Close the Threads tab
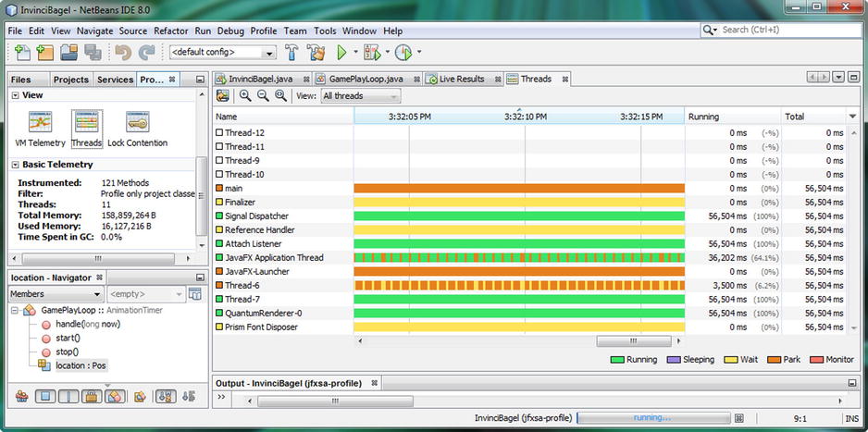 [565, 80]
